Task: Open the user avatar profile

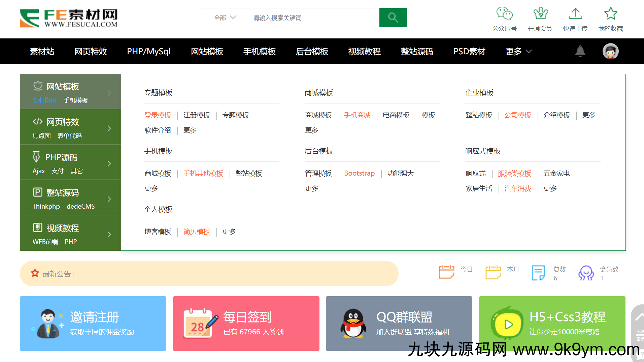Action: click(x=610, y=51)
